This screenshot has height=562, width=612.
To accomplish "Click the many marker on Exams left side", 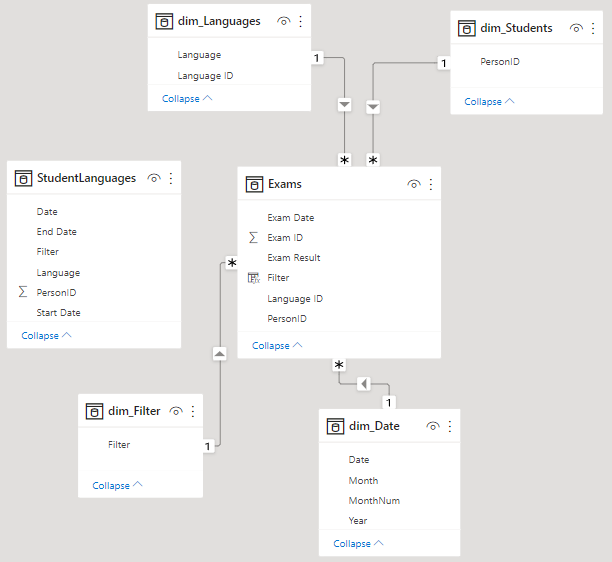I will [x=232, y=263].
